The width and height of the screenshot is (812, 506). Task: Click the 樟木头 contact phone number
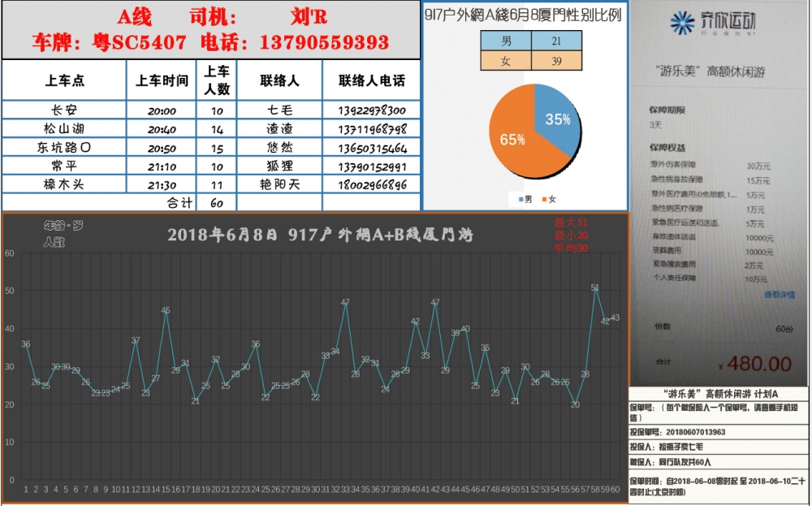[x=371, y=184]
